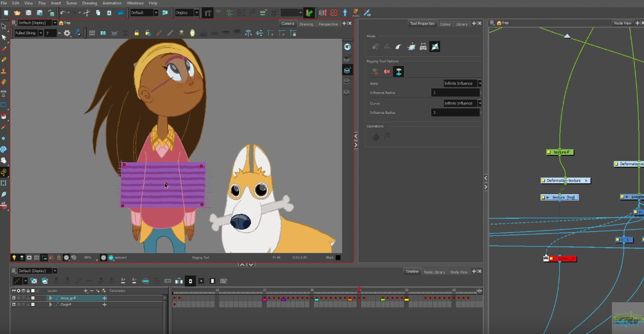Click the stacked layers icon with red arrow in top toolbar

click(x=322, y=13)
